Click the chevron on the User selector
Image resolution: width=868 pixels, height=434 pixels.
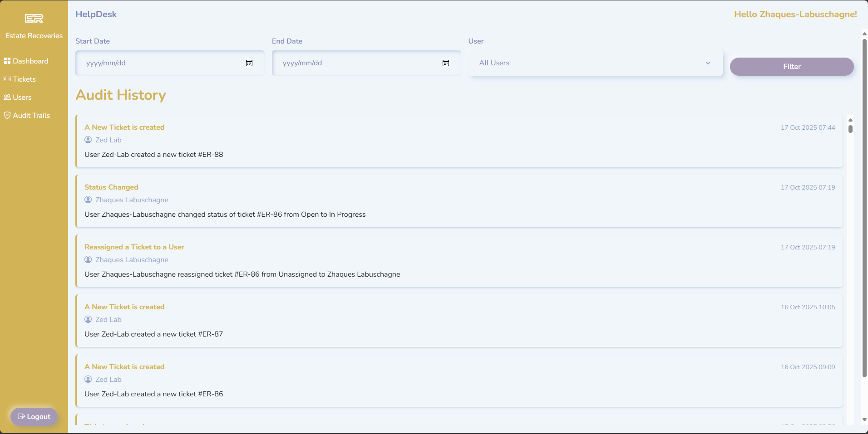(x=708, y=63)
